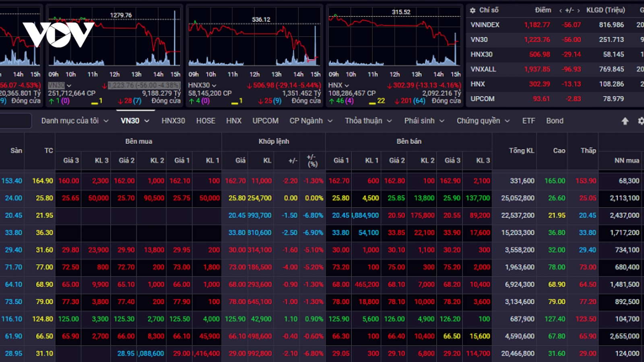The image size is (644, 362).
Task: Click the NN mua column header
Action: (627, 160)
